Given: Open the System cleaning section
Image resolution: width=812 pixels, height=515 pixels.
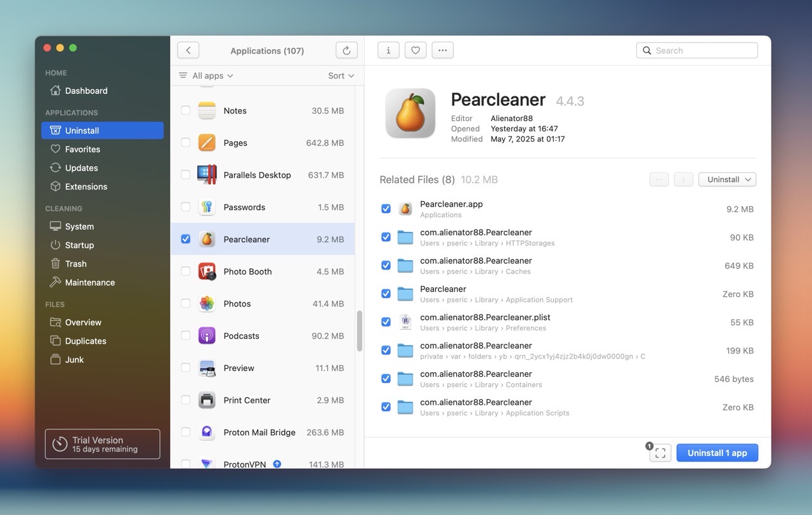Looking at the screenshot, I should coord(102,226).
